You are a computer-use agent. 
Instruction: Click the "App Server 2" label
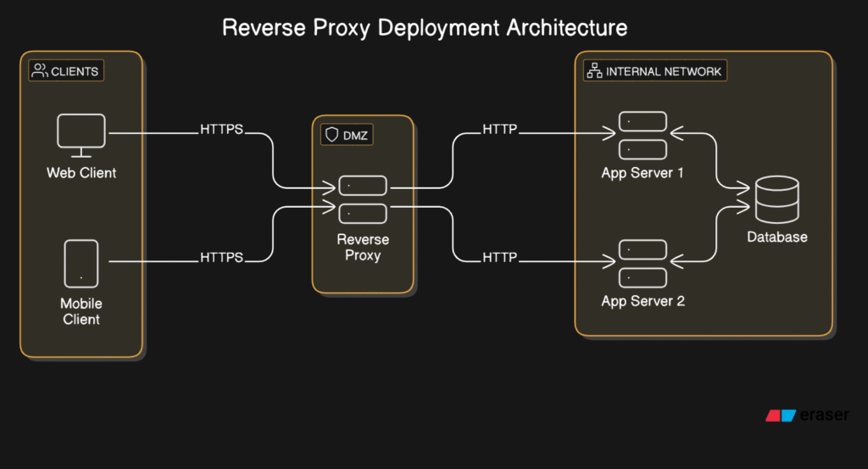[x=643, y=301]
